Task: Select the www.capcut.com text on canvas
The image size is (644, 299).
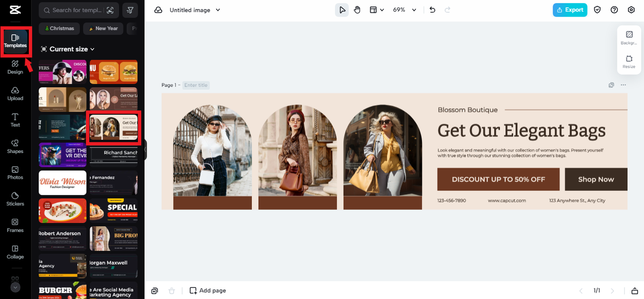Action: pos(507,201)
